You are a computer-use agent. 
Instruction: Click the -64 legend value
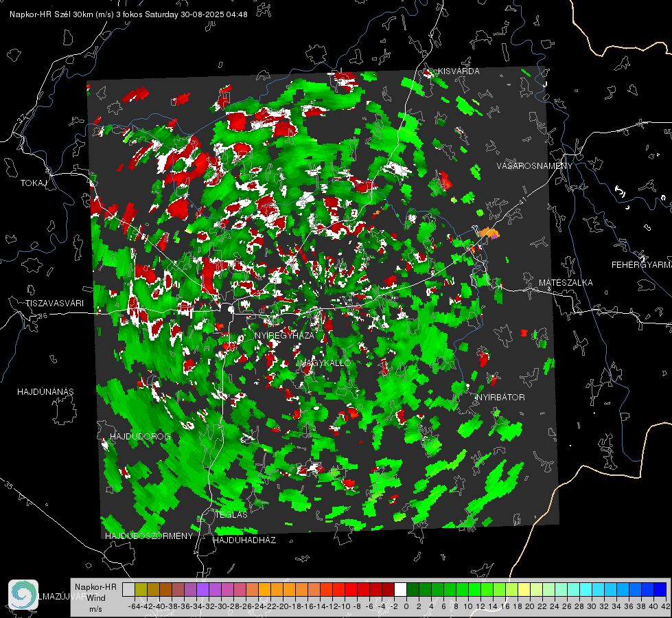click(135, 606)
